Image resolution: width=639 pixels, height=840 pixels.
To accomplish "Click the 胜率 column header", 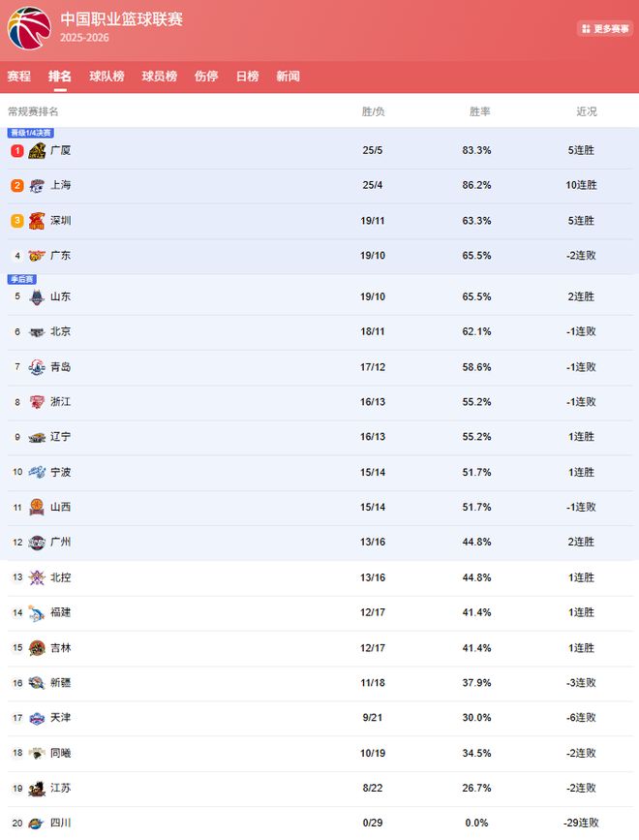I will pos(479,111).
